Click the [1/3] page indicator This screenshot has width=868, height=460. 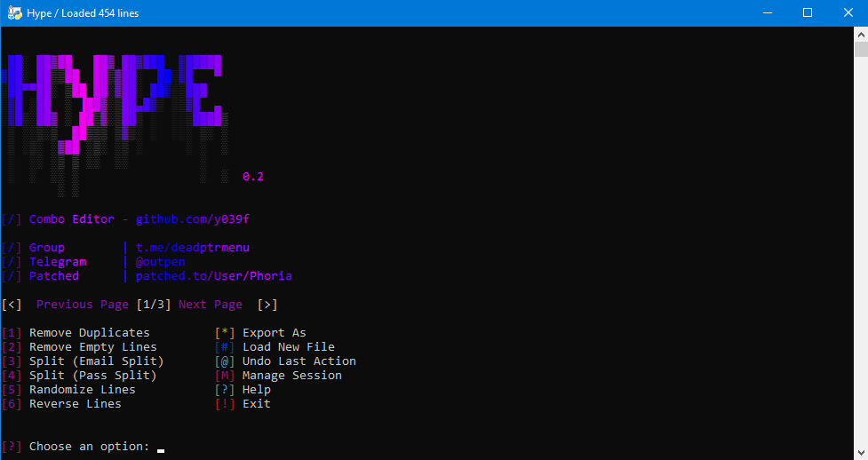pos(154,305)
